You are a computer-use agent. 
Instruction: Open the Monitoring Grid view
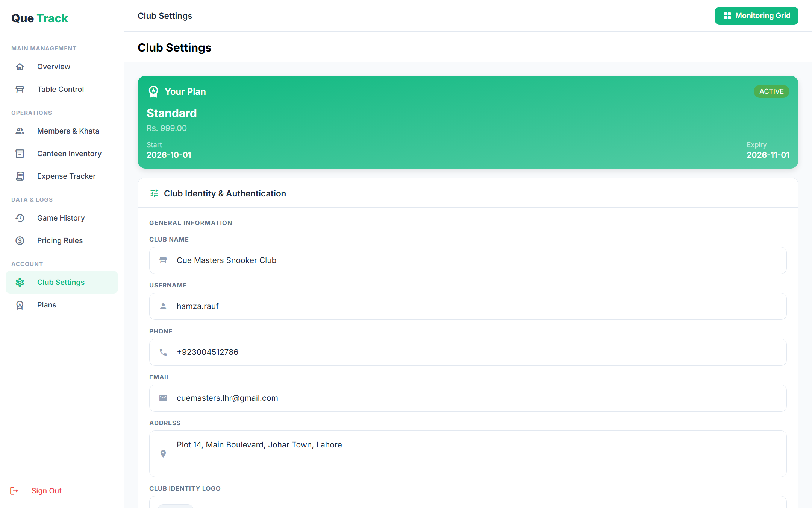pos(756,16)
